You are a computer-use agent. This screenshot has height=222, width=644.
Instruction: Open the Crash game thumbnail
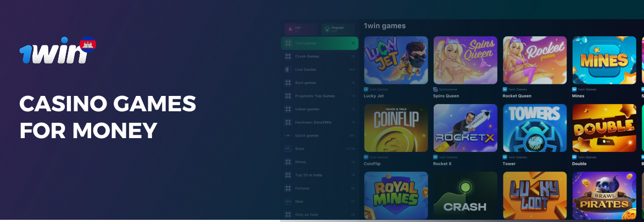(x=466, y=195)
